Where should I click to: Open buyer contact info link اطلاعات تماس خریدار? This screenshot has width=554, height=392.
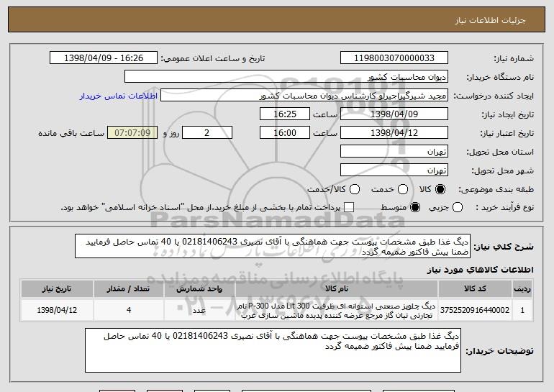point(119,96)
